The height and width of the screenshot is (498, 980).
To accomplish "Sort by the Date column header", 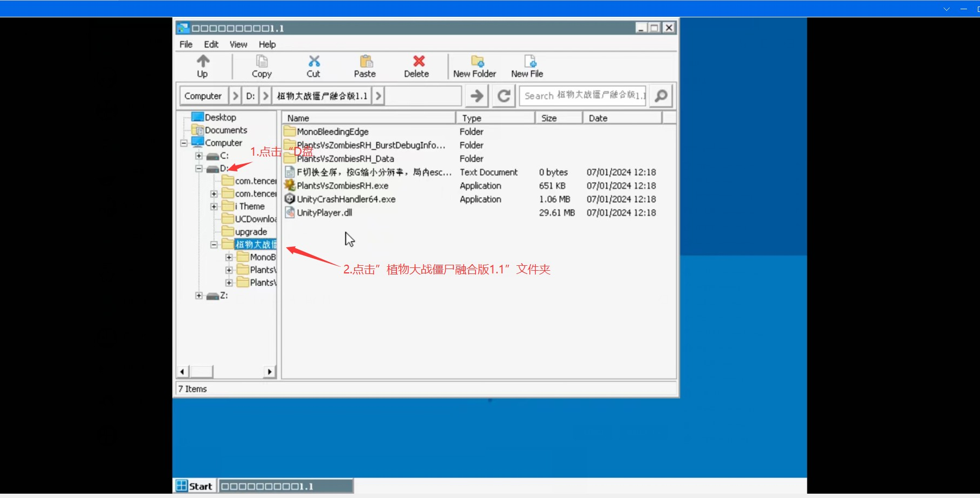I will pos(622,118).
